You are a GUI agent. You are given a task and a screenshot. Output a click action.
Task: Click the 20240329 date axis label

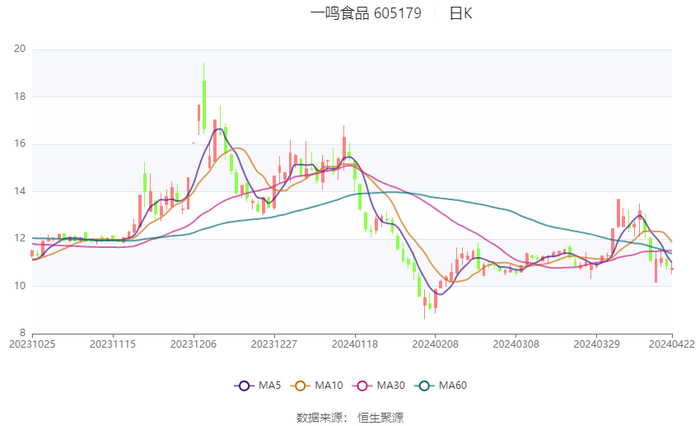596,344
